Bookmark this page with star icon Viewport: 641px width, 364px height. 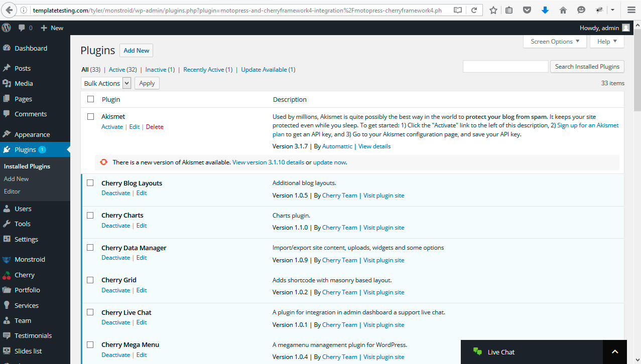[493, 10]
